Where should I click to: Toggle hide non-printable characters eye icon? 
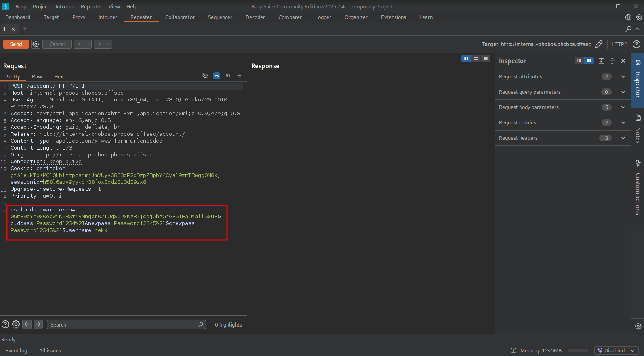pyautogui.click(x=205, y=76)
